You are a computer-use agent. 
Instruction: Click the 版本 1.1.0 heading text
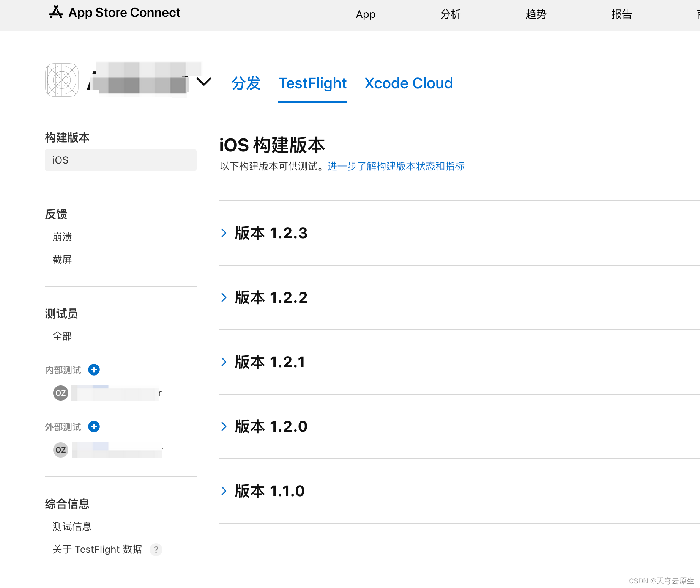270,491
